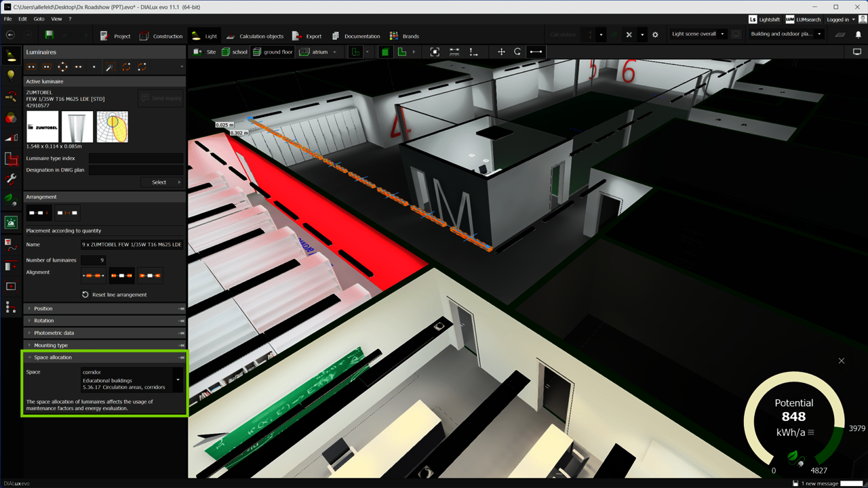Open the emergency lighting tool in sidebar

11,222
